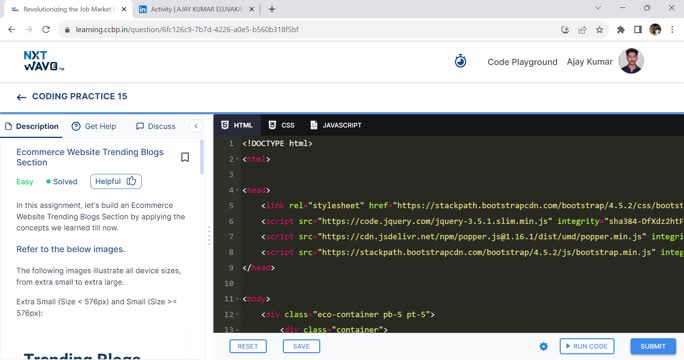Click the closing head tag on line 9
This screenshot has width=684, height=360.
coord(258,268)
